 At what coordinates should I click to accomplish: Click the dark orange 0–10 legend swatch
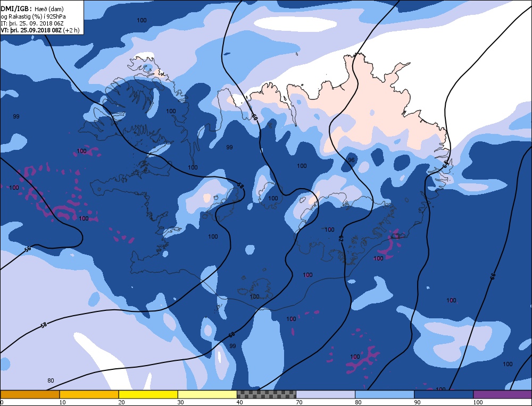pos(30,394)
